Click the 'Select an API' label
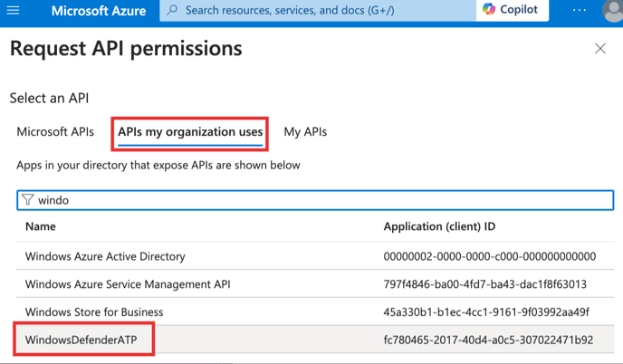This screenshot has width=623, height=364. 49,98
